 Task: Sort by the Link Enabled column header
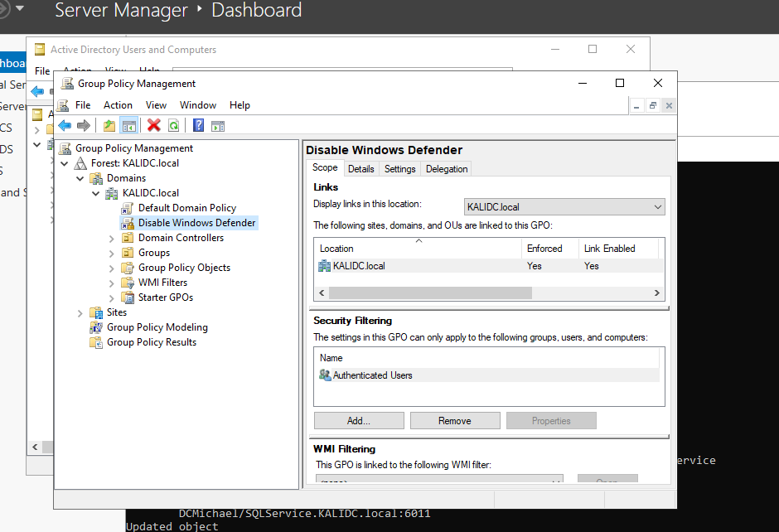coord(618,249)
